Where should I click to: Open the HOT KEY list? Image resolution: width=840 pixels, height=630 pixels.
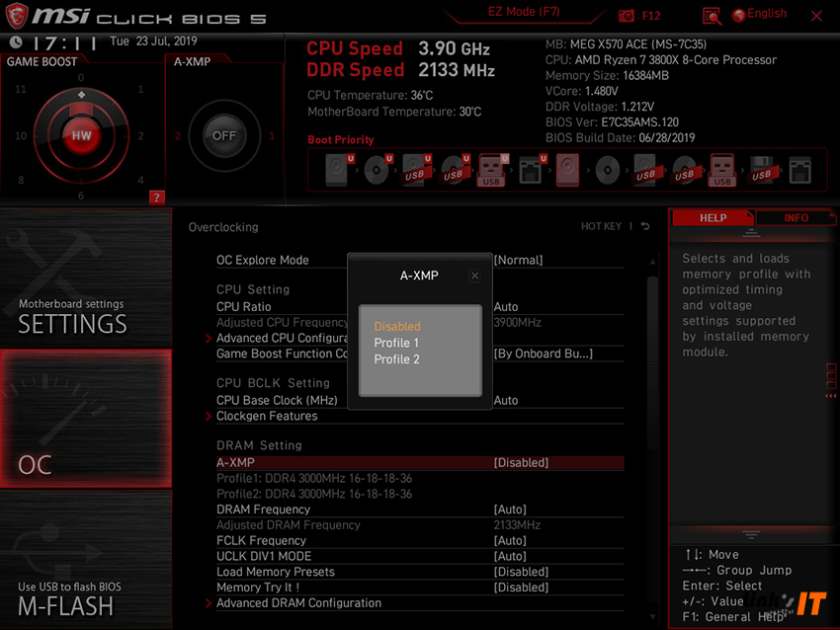(x=601, y=226)
